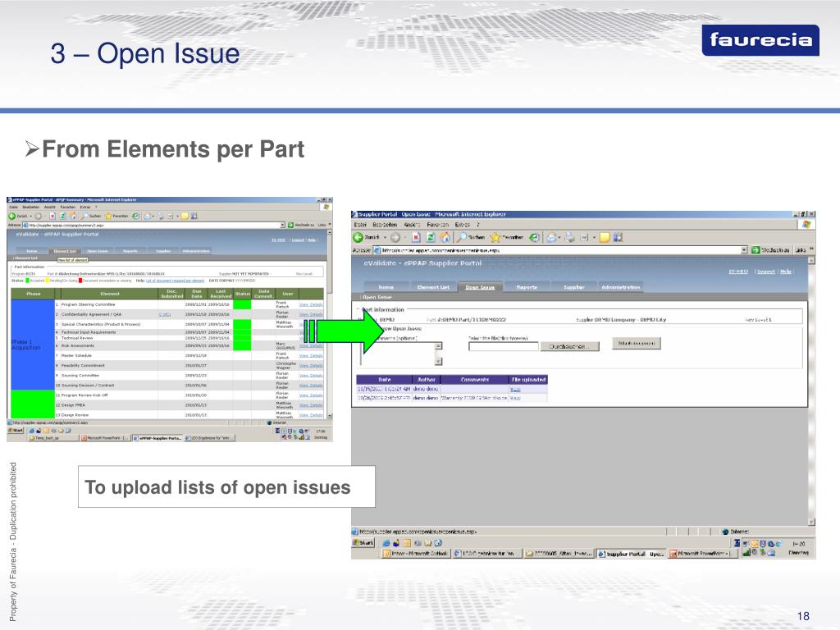
Task: Open Bearbeiten menu in Open Issue window
Action: click(x=385, y=225)
